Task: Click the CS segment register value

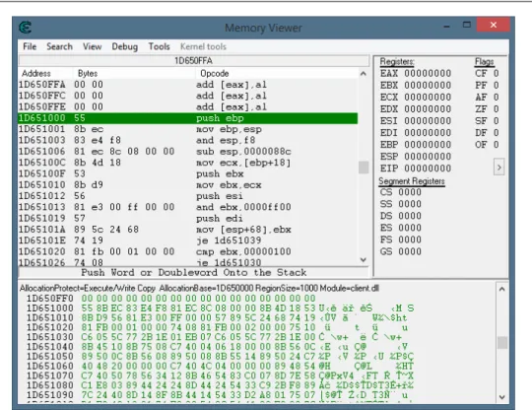Action: tap(410, 192)
